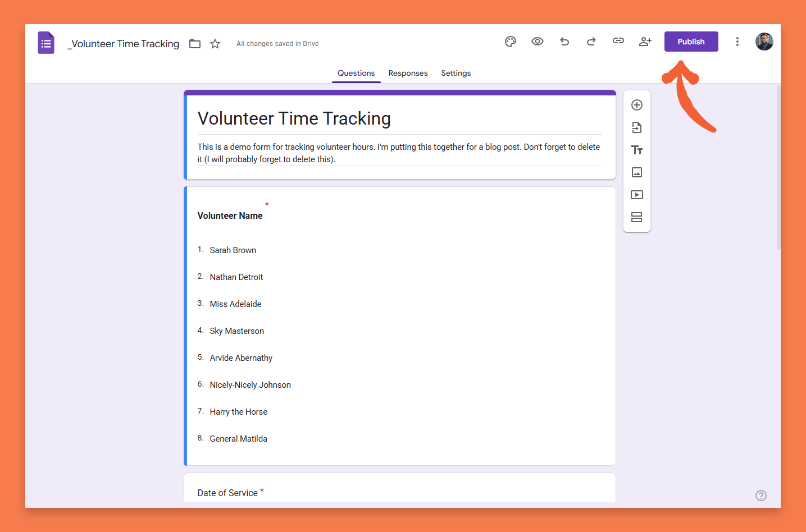Open the Google Forms home icon
This screenshot has height=532, width=806.
pos(46,43)
